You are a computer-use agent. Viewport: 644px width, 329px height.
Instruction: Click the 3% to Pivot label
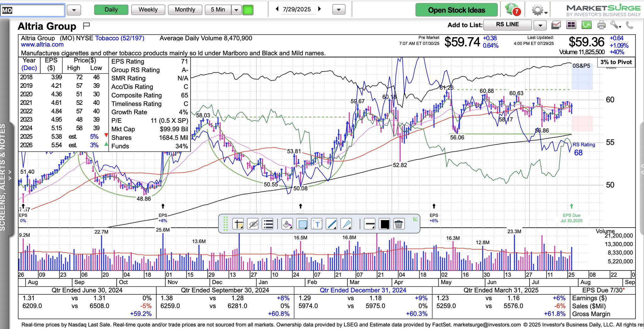click(x=616, y=62)
